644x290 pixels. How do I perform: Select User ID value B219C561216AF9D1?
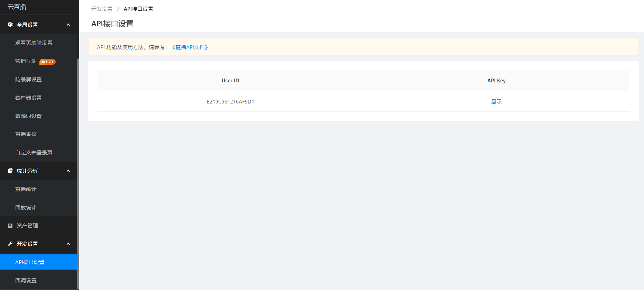coord(230,101)
